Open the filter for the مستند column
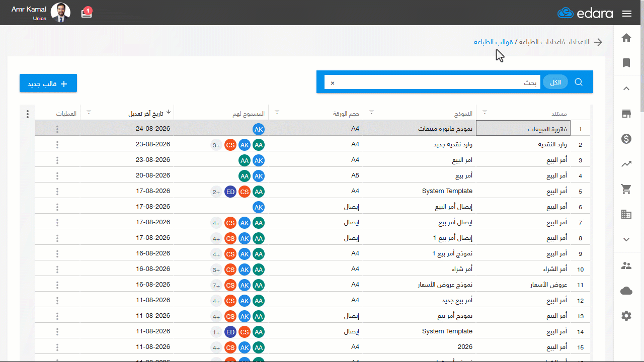The height and width of the screenshot is (362, 644). pos(485,112)
